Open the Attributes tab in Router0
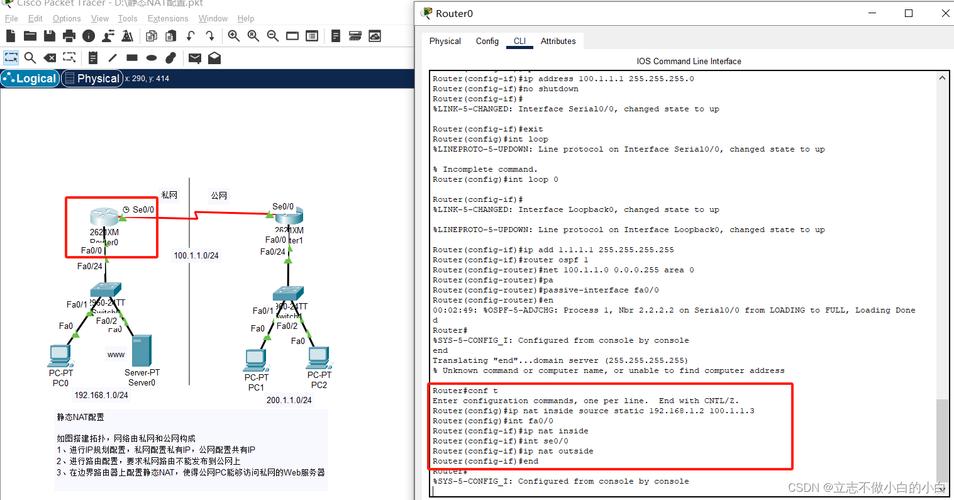Image resolution: width=954 pixels, height=500 pixels. point(558,41)
